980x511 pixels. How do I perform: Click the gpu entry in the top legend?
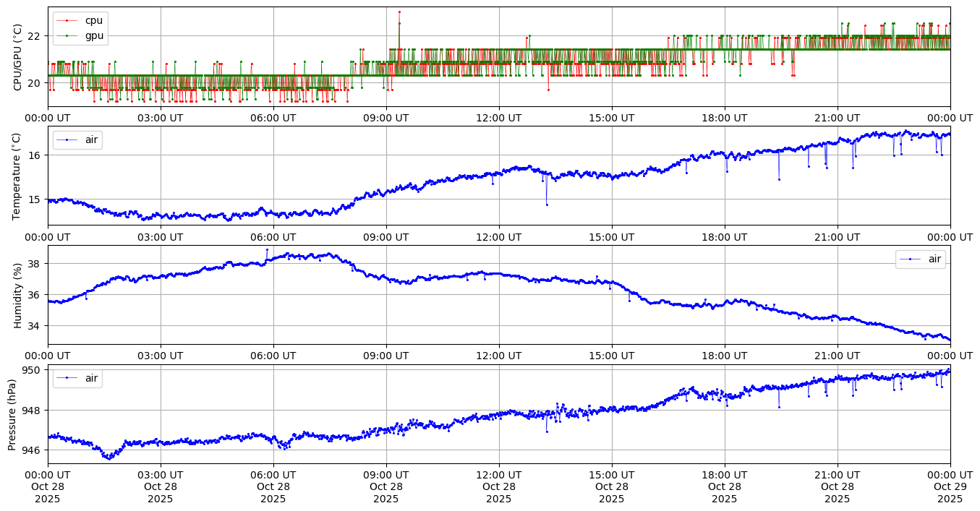(x=94, y=35)
